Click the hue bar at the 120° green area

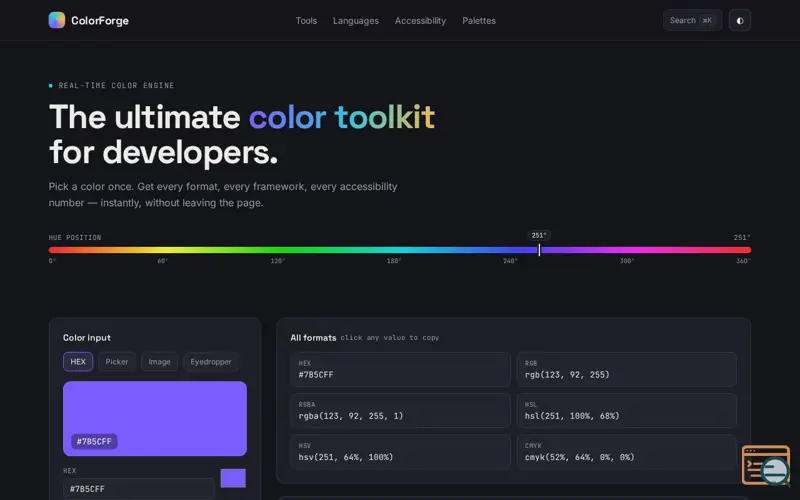pos(278,250)
